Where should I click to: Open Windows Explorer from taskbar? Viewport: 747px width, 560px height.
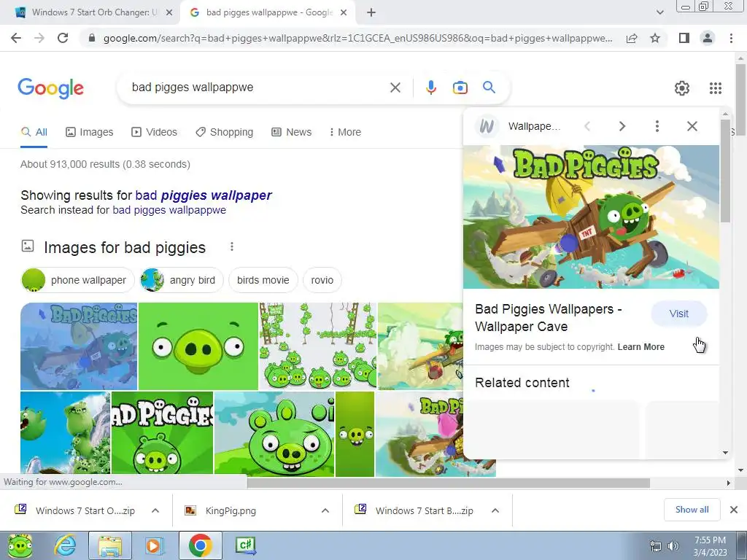(110, 545)
